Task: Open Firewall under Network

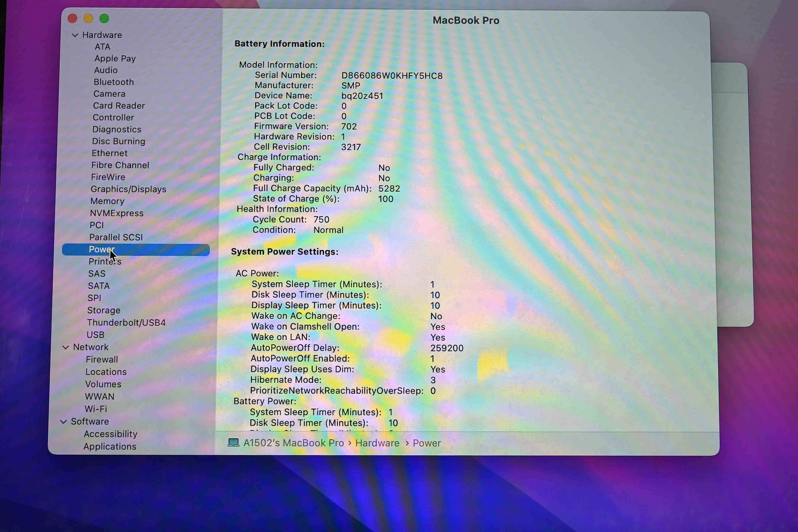Action: click(102, 359)
